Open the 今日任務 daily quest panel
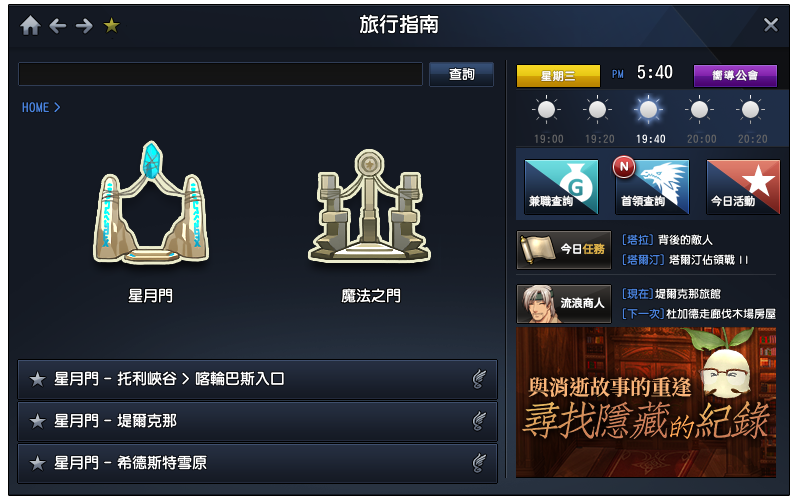793x502 pixels. tap(564, 250)
